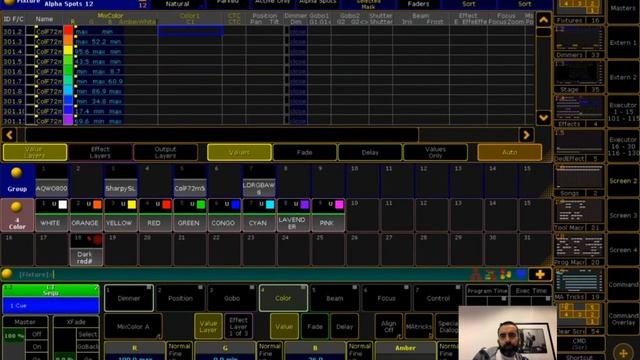
Task: Click the round plus button at bottom right
Action: pos(623,352)
